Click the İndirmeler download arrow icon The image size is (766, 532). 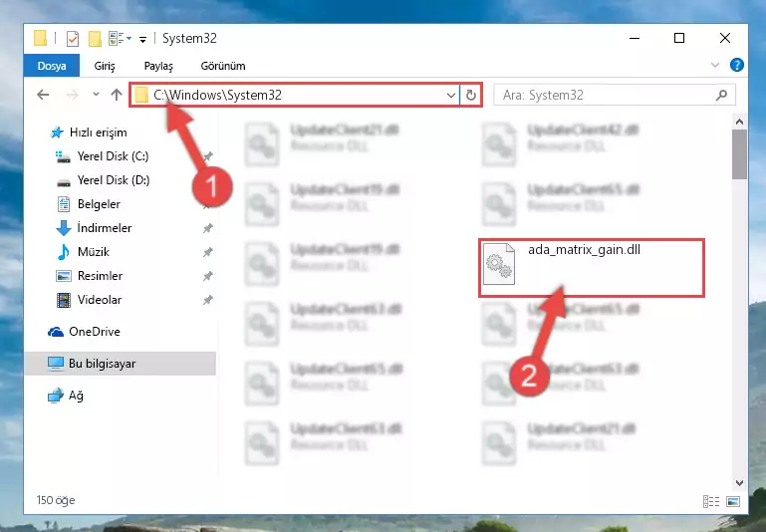(x=64, y=228)
